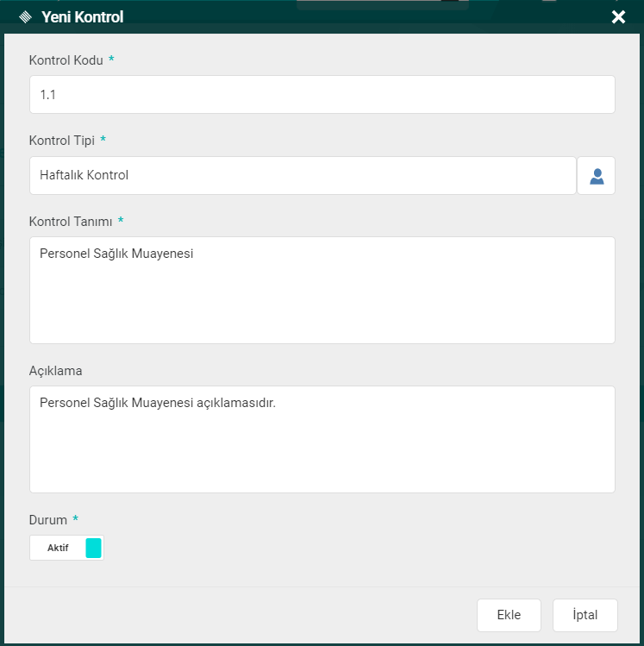Viewport: 644px width, 646px height.
Task: Close the Yeni Kontrol dialog with X
Action: tap(618, 17)
